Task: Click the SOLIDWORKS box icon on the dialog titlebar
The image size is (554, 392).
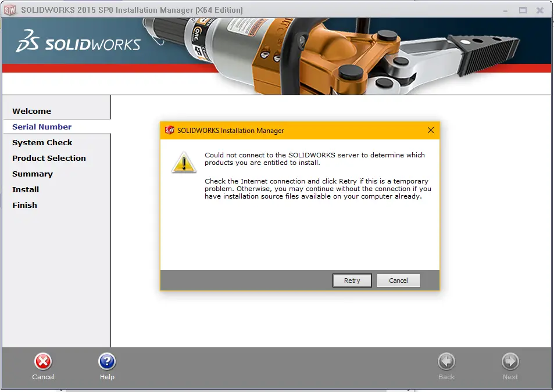Action: click(x=169, y=130)
